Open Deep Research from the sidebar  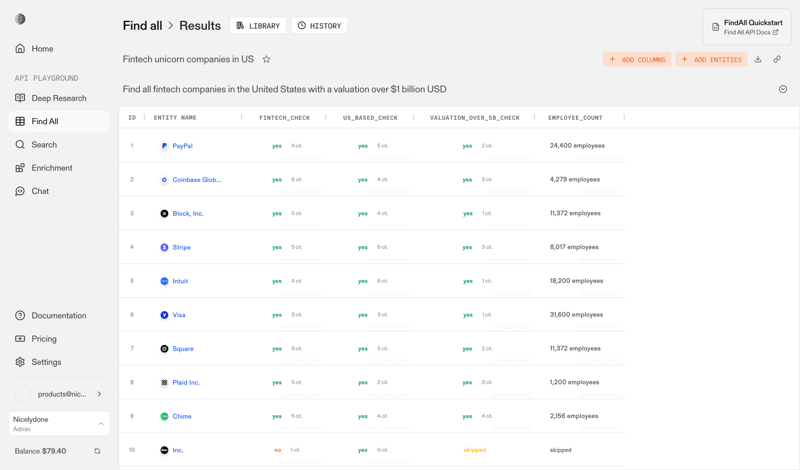click(x=58, y=98)
